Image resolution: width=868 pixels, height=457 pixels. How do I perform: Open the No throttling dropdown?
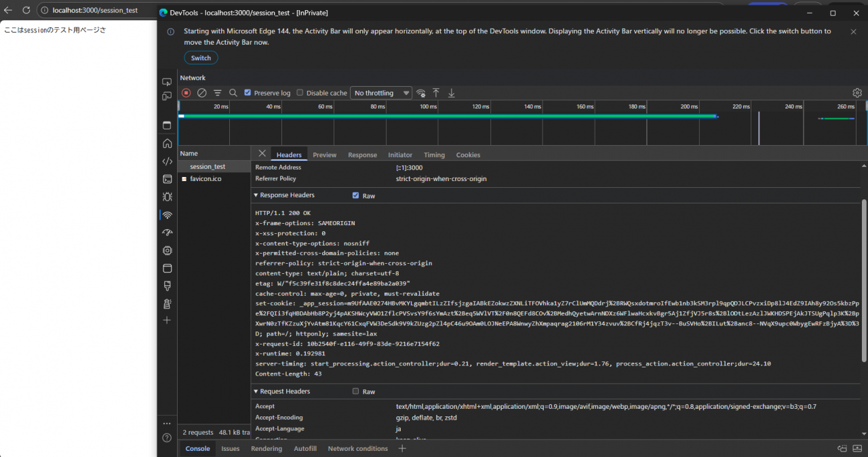pyautogui.click(x=381, y=93)
